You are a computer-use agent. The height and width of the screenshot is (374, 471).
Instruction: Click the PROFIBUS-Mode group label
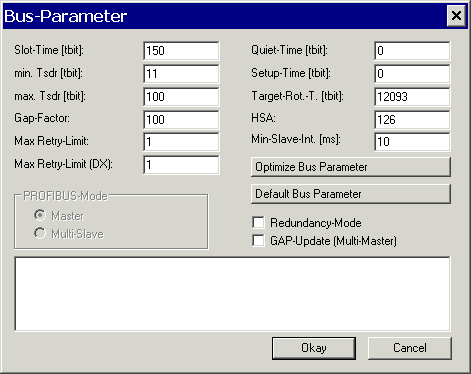click(65, 196)
